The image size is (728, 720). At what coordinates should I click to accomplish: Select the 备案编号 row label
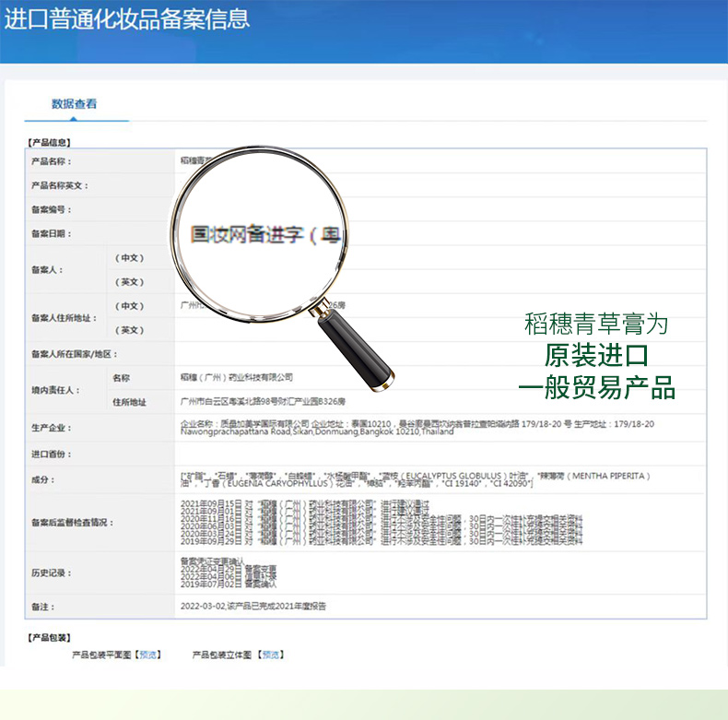click(52, 209)
